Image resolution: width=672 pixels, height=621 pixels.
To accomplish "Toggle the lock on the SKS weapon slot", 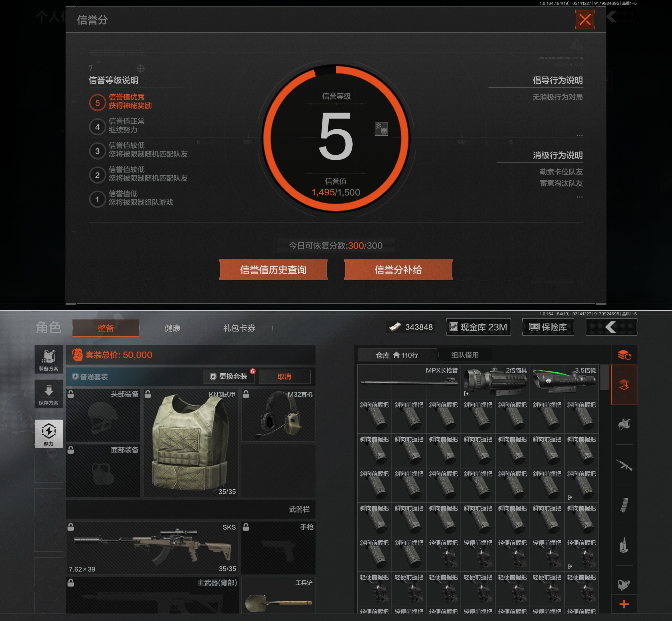I will pos(71,527).
